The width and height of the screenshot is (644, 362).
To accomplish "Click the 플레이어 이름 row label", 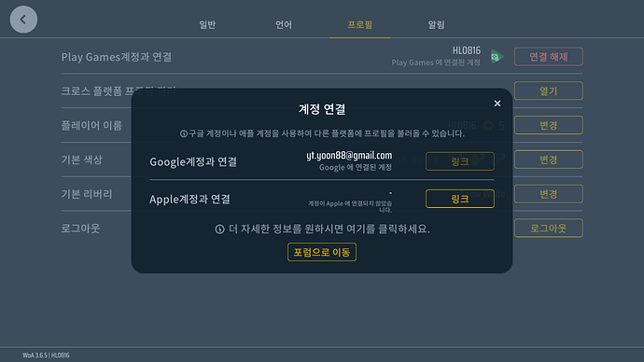I will pos(91,125).
